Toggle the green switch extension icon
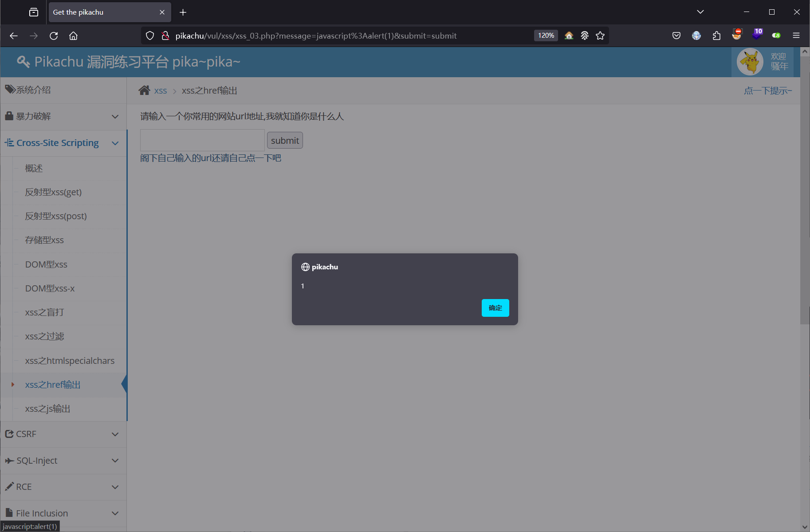This screenshot has width=810, height=532. pyautogui.click(x=776, y=35)
